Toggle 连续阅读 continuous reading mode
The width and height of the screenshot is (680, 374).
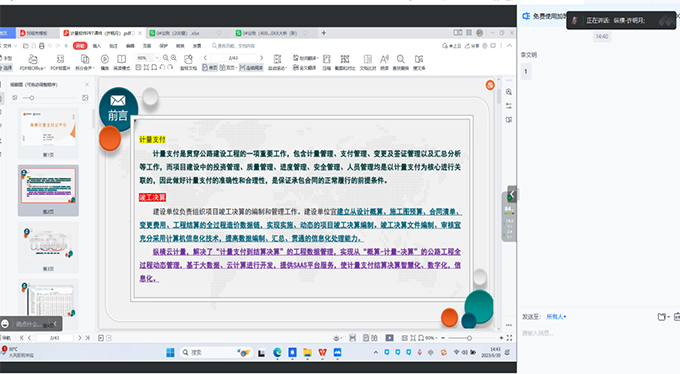251,68
